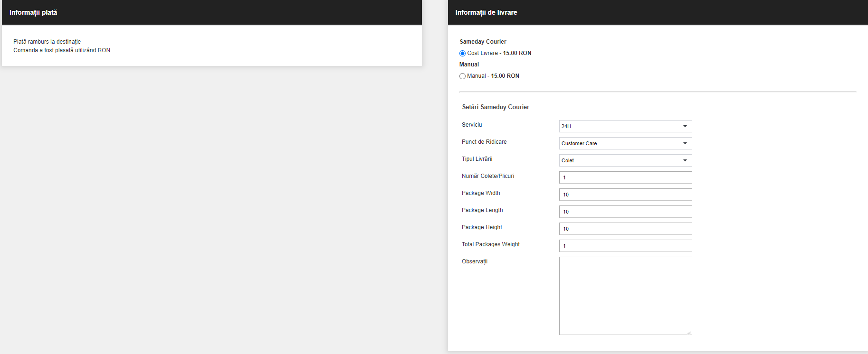This screenshot has width=868, height=354.
Task: Click the Package Height input field
Action: (x=625, y=229)
